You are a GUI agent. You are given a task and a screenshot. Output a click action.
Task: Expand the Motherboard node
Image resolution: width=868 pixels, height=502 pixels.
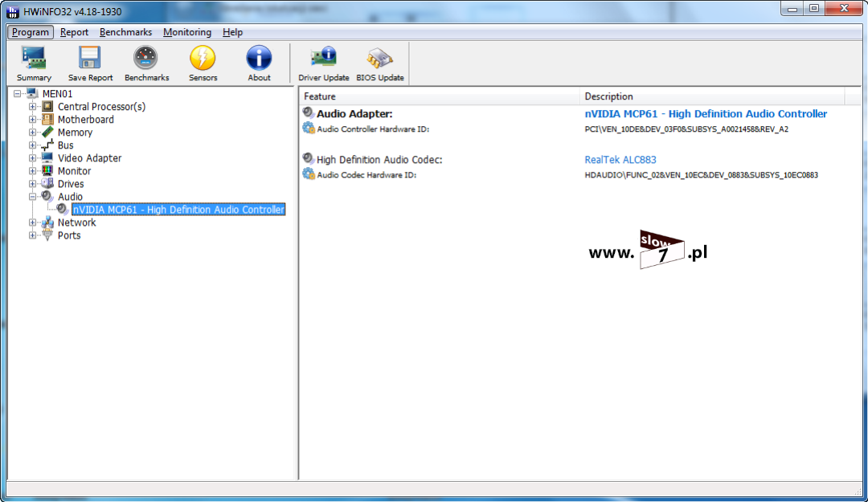click(32, 119)
